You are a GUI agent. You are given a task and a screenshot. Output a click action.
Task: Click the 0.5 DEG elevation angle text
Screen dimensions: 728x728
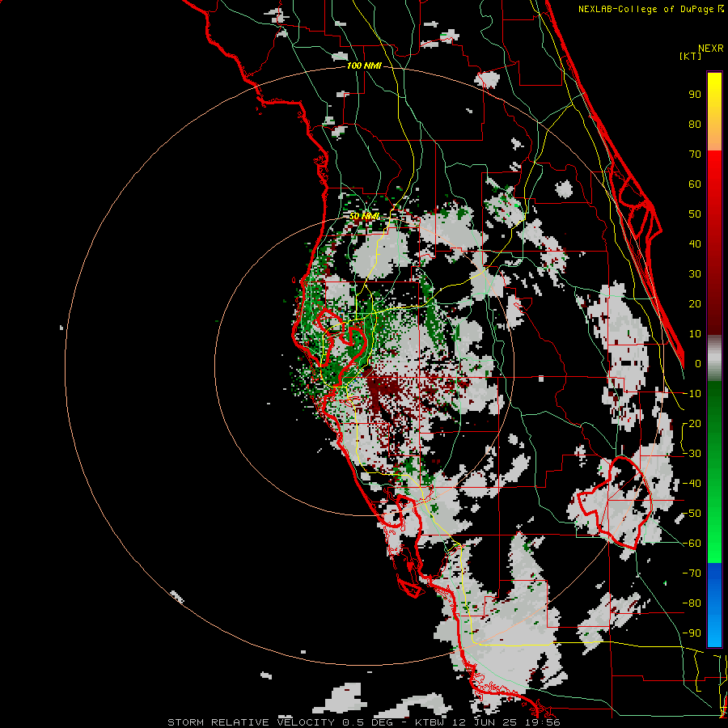(368, 722)
